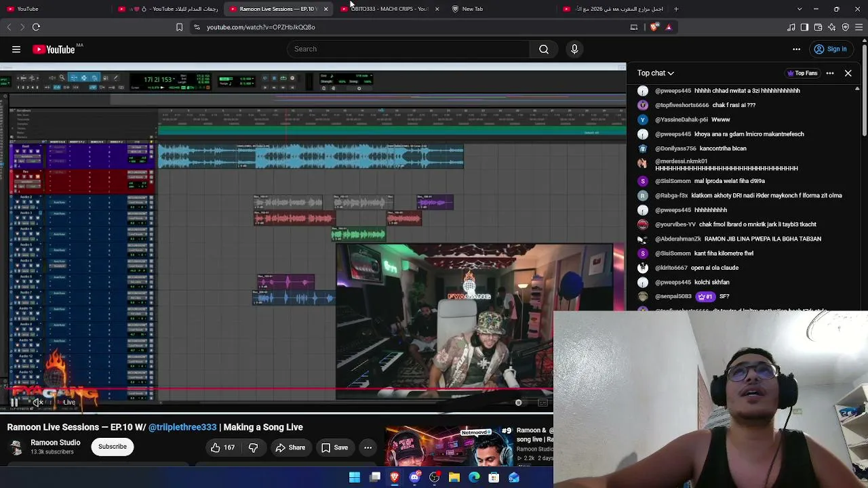Open the media playlist music note icon
This screenshot has width=868, height=488.
tap(791, 27)
